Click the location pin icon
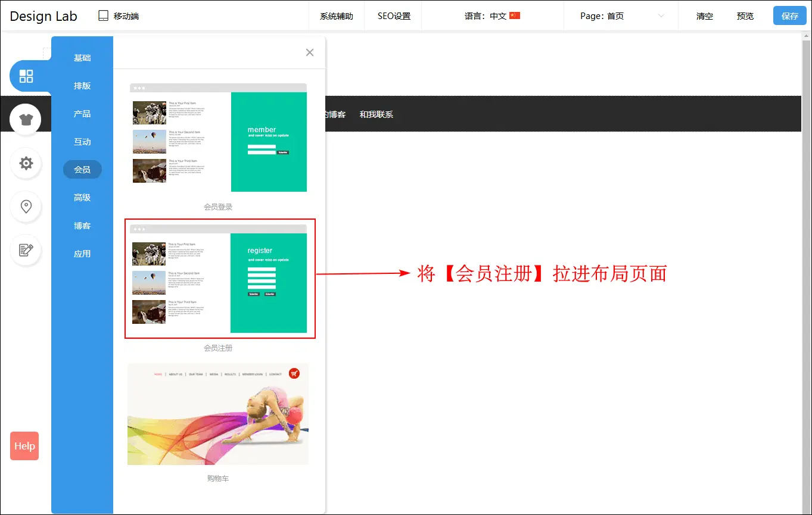Viewport: 812px width, 515px height. pos(26,207)
